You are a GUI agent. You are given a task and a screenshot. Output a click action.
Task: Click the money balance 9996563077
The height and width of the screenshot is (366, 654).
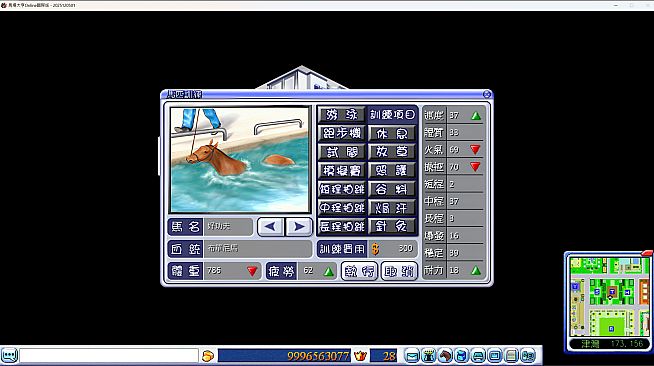318,356
